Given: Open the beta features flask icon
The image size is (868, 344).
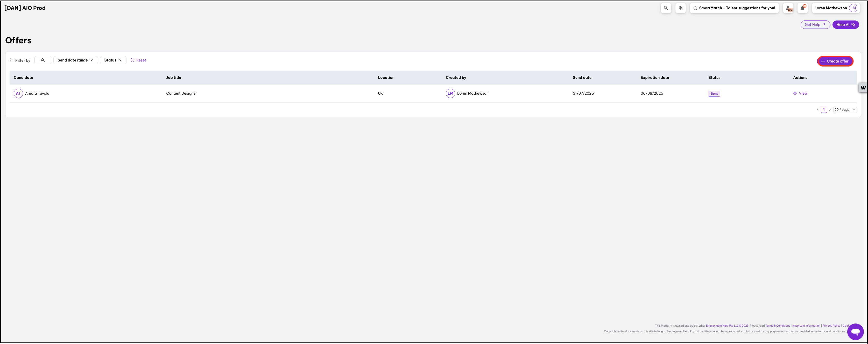Looking at the screenshot, I should pos(788,8).
